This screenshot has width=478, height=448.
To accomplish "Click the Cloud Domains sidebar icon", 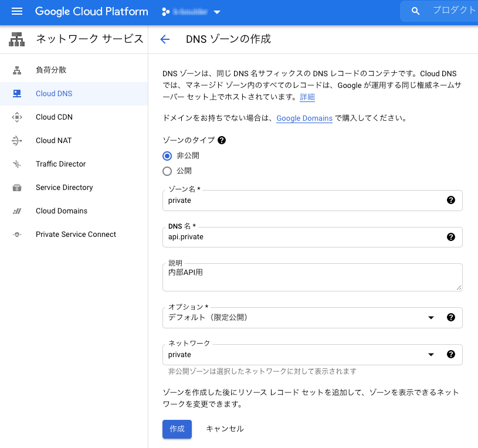I will tap(17, 211).
